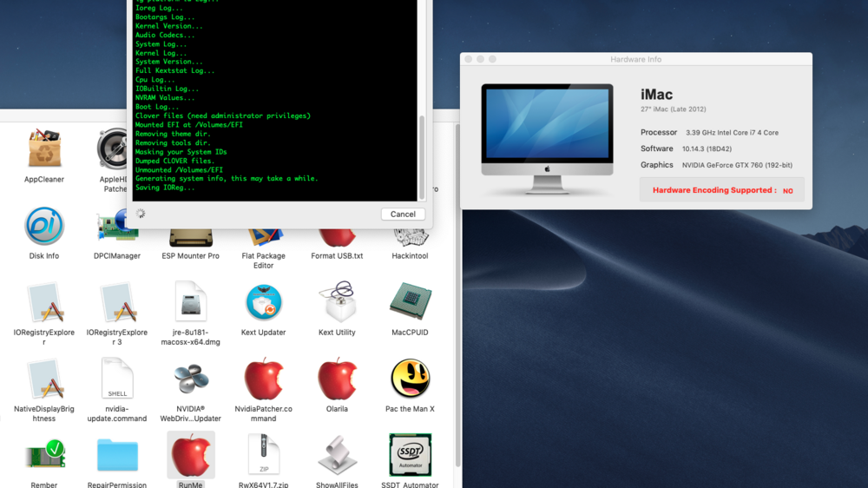Click the "Saving IOReg..." log line
The image size is (868, 488).
(165, 188)
